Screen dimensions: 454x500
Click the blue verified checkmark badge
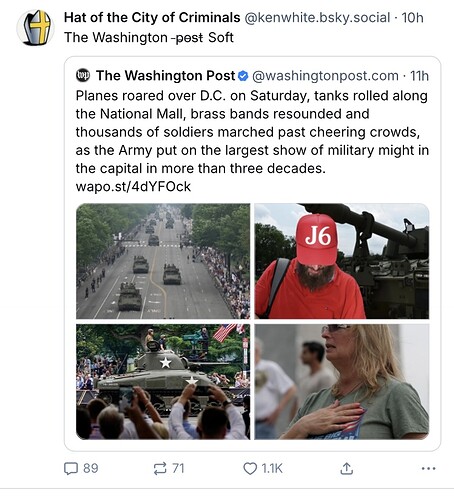[x=244, y=76]
